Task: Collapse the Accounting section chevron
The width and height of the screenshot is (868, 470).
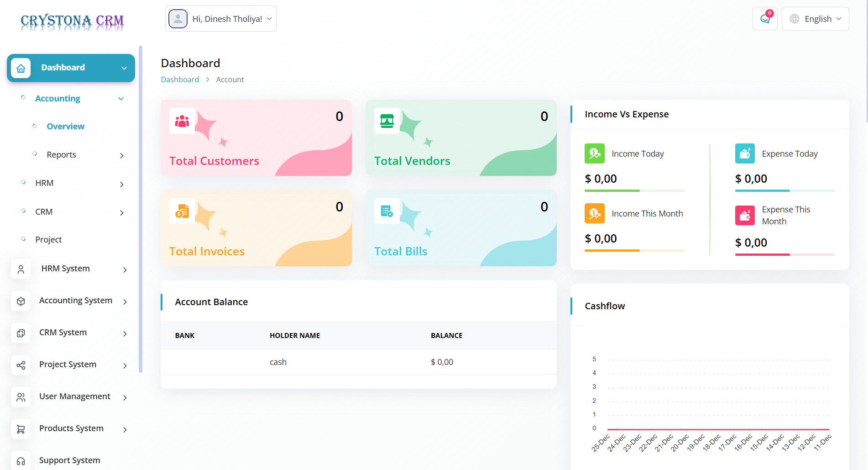Action: pyautogui.click(x=121, y=99)
